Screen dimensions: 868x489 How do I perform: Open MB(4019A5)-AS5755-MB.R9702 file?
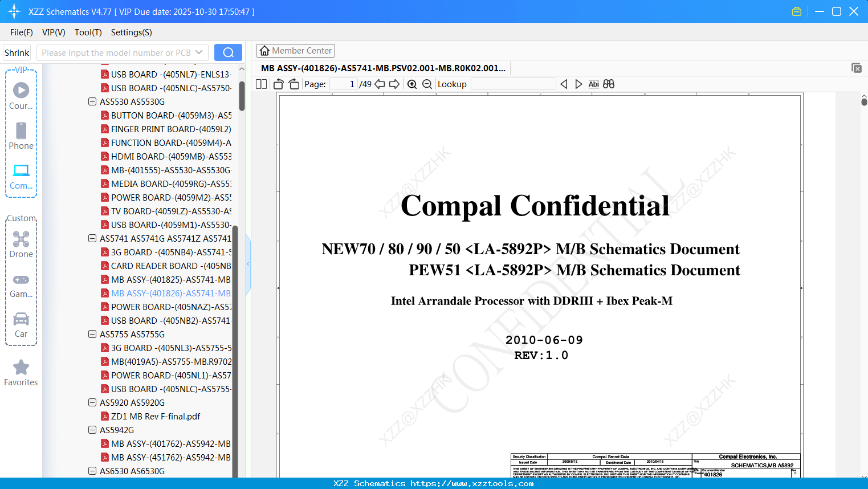coord(166,362)
